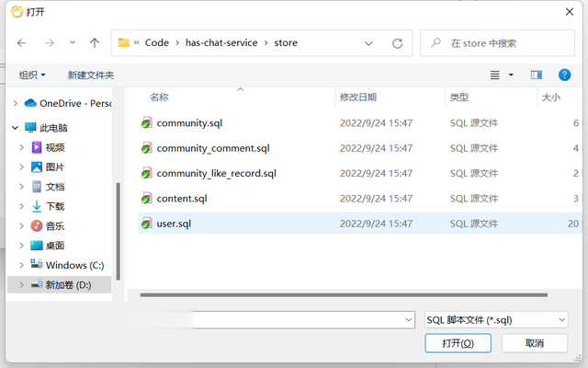The image size is (588, 368).
Task: Open the 桌面 folder in sidebar
Action: (48, 246)
